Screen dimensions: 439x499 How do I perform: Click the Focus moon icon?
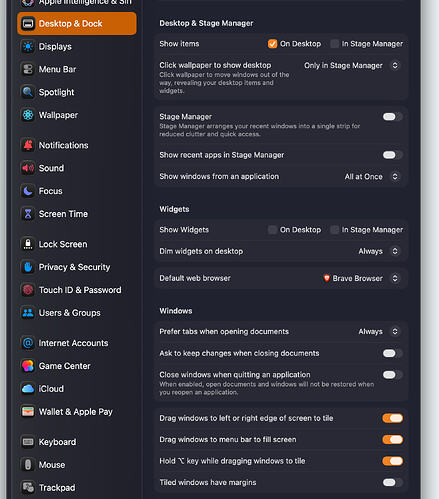[28, 191]
